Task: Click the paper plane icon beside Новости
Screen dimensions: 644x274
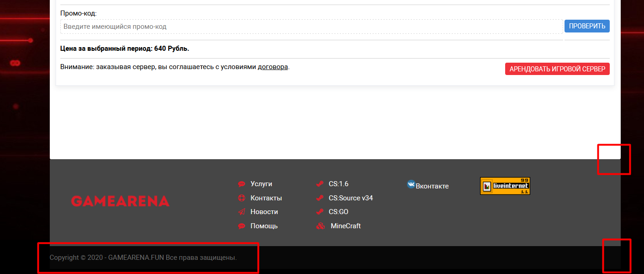Action: point(242,212)
